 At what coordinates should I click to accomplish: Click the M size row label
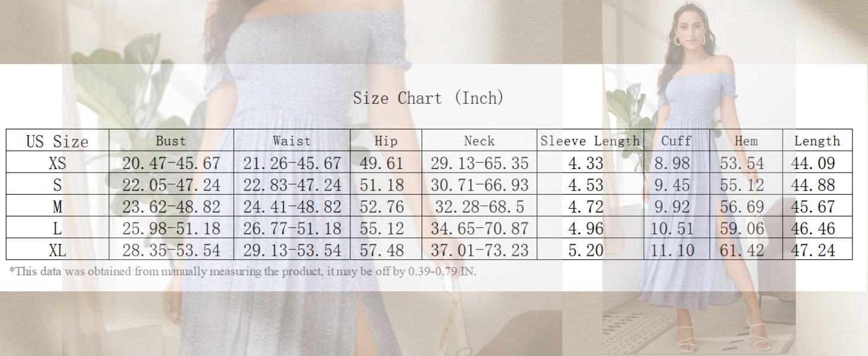click(57, 206)
